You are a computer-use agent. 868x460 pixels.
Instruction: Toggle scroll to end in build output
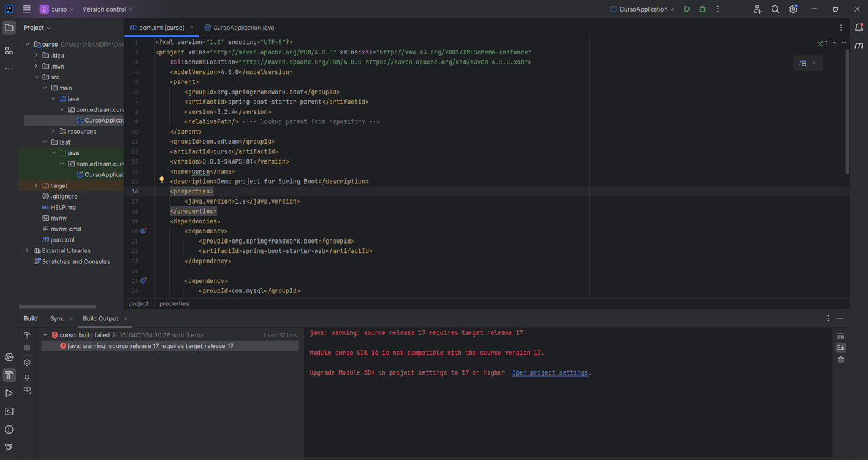pos(841,347)
